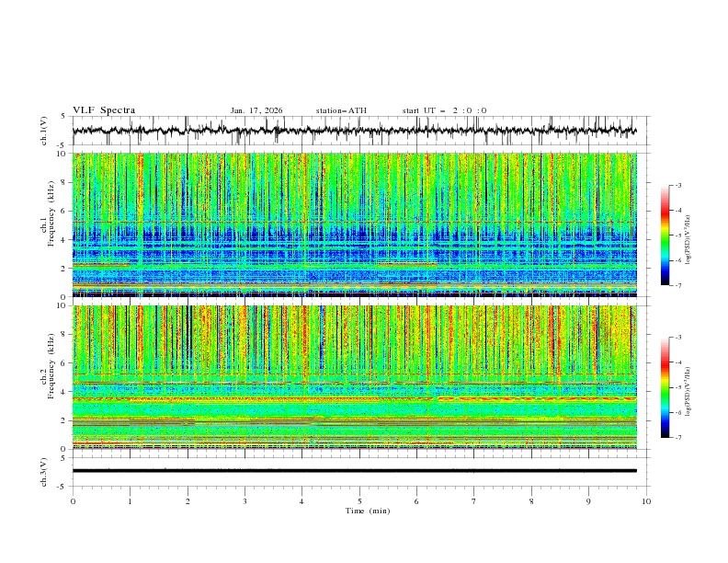Click the ch.3 flat black waveform trace
Viewport: 728px width, 563px height.
(358, 470)
